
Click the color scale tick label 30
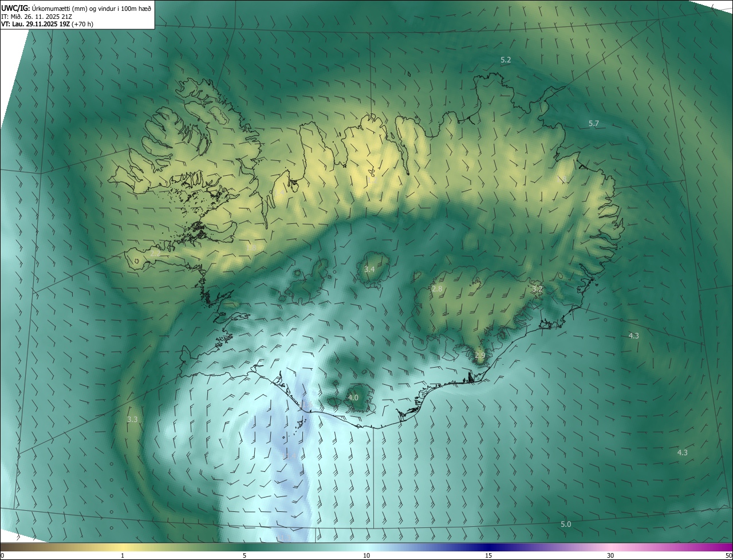point(610,555)
